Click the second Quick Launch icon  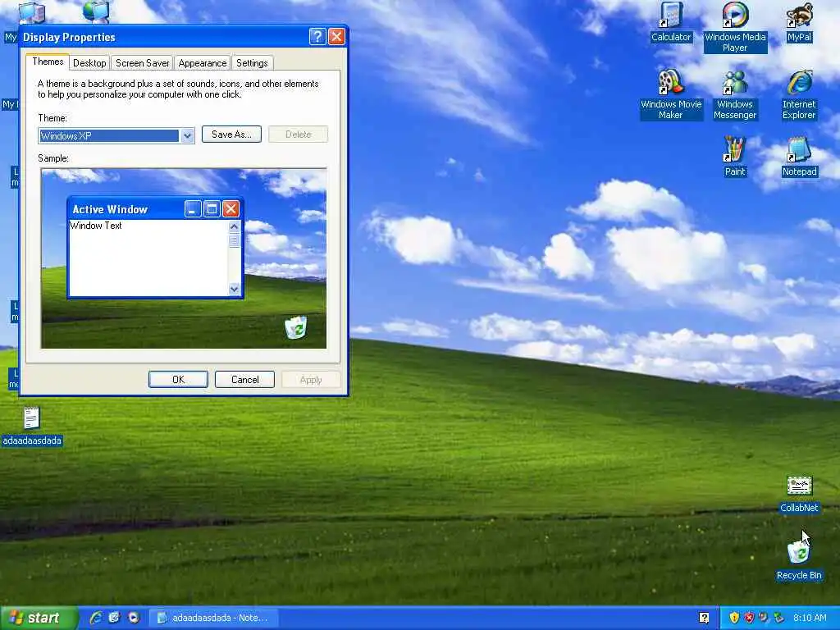115,618
